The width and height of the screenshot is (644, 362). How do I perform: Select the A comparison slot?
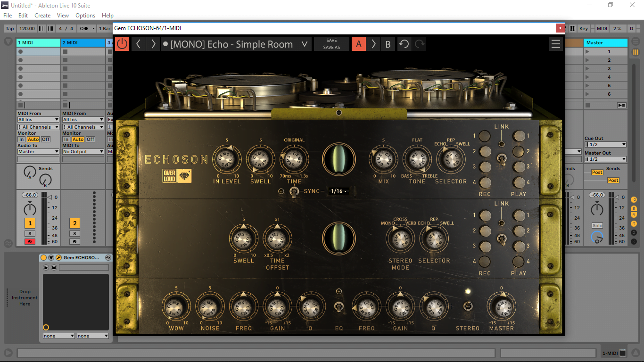coord(358,44)
